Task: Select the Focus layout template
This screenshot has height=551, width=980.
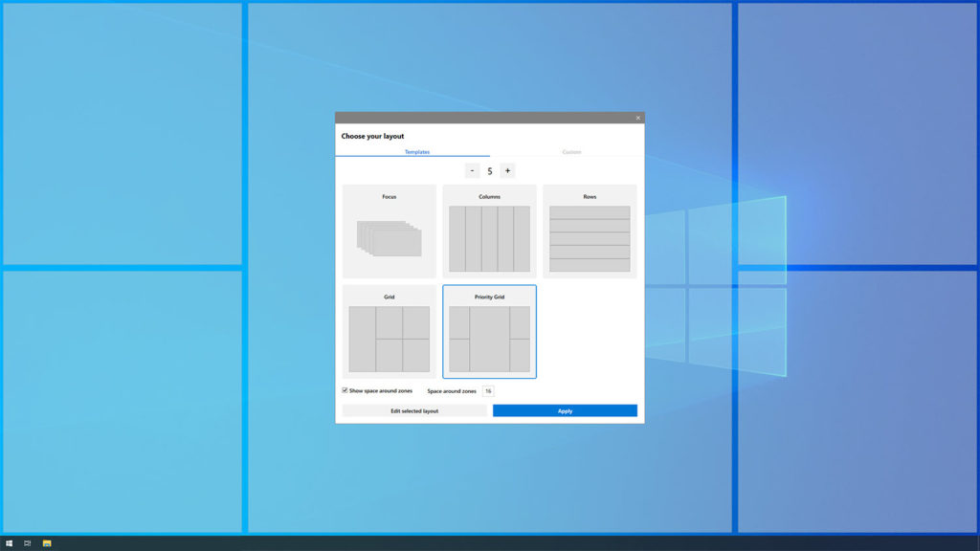Action: tap(389, 231)
